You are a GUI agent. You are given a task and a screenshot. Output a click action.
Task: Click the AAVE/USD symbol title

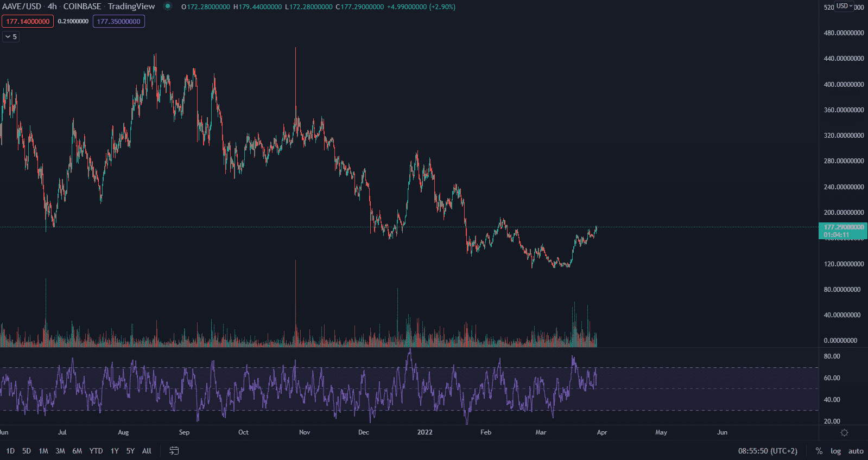click(22, 7)
